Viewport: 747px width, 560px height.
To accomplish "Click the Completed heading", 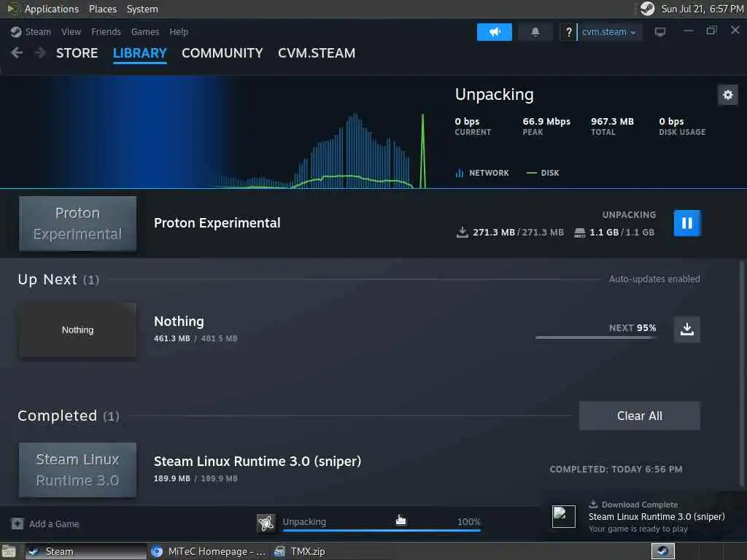I will tap(68, 416).
